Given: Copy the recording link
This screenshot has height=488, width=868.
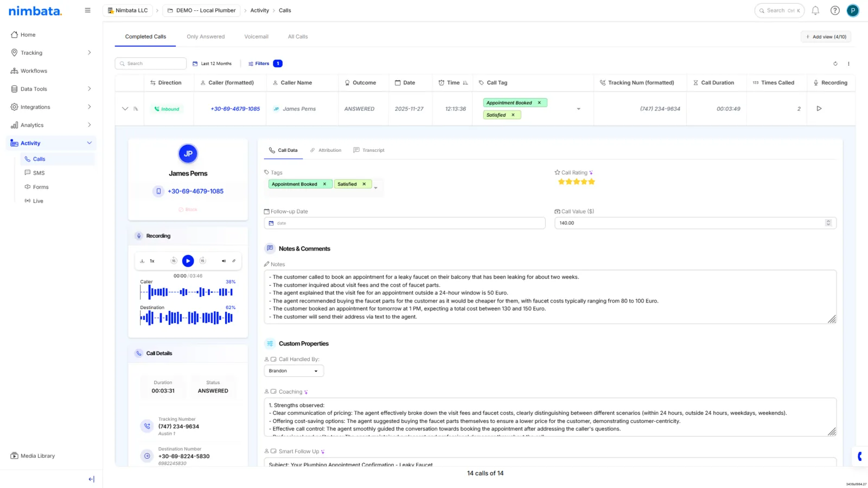Looking at the screenshot, I should tap(234, 261).
